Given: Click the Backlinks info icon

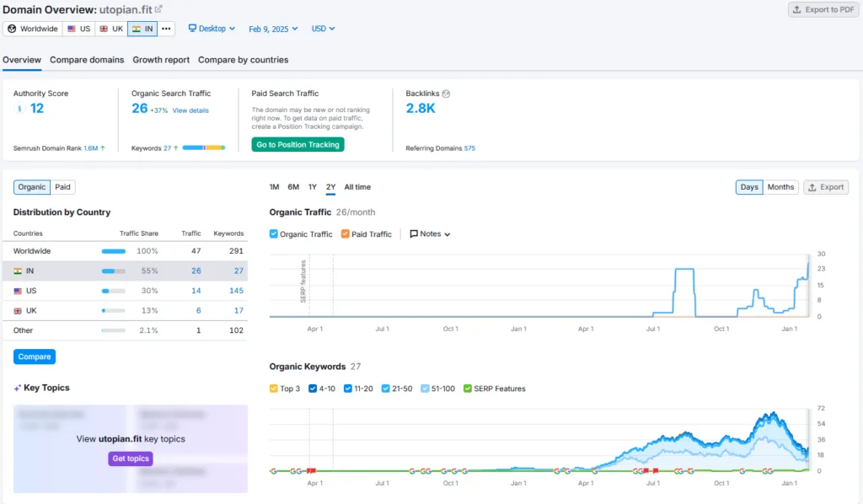Looking at the screenshot, I should [446, 94].
